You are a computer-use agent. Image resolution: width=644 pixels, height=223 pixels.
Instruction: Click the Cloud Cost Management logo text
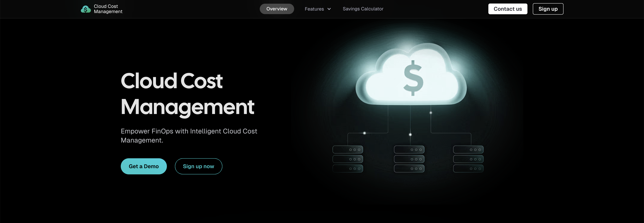pos(108,9)
